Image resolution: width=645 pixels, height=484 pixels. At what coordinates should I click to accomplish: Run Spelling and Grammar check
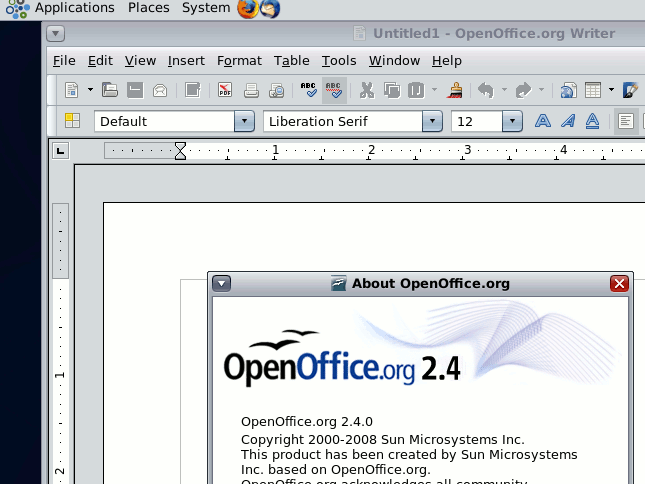pos(309,90)
